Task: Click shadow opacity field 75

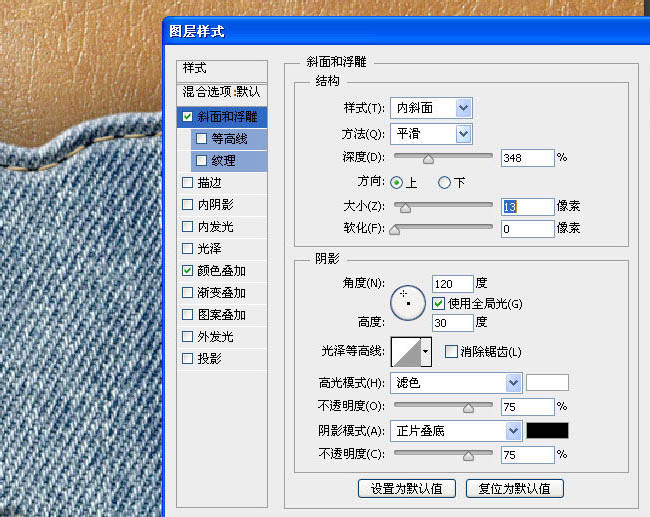Action: click(x=528, y=455)
